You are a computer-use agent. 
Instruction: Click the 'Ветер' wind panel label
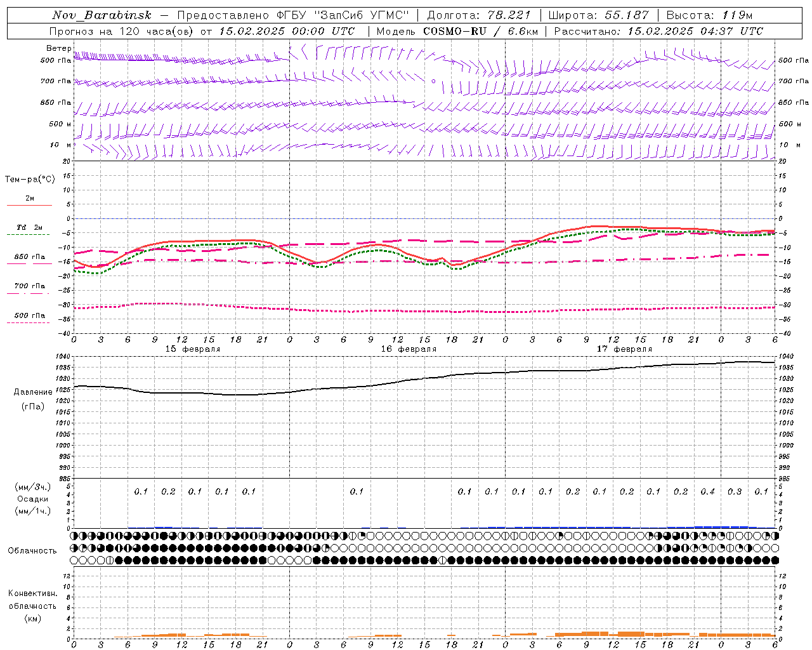click(x=58, y=48)
